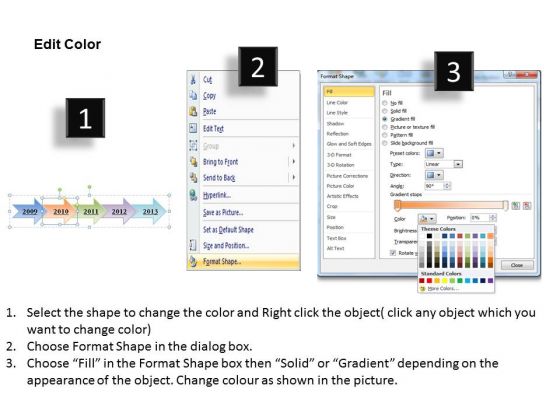Select the Solid fill radio button
Screen dimensions: 560x420
(385, 111)
